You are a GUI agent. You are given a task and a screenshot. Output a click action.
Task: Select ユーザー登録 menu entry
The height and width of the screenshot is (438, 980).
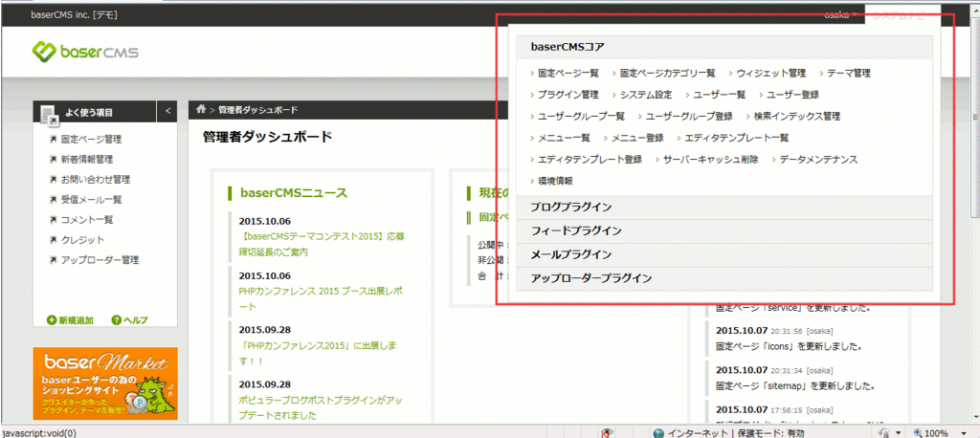[x=792, y=95]
